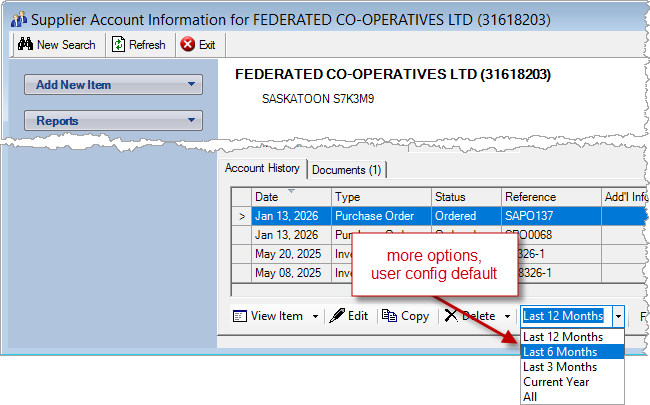Viewport: 650px width, 405px height.
Task: Click the supplier window title icon
Action: (x=19, y=19)
